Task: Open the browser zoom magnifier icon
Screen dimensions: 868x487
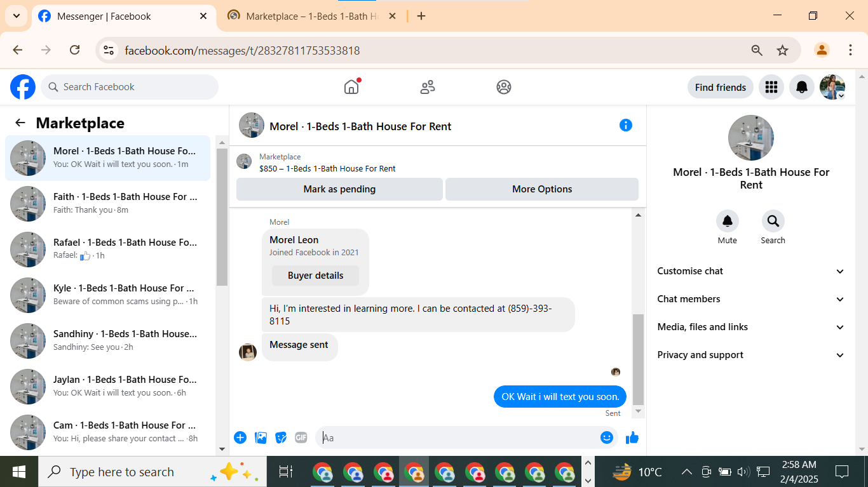Action: pyautogui.click(x=757, y=50)
